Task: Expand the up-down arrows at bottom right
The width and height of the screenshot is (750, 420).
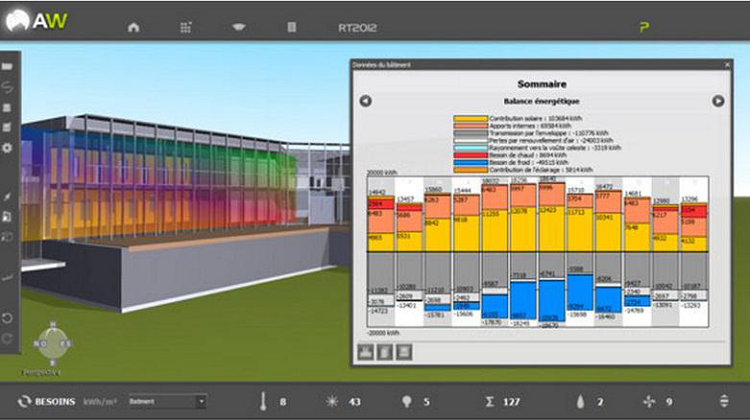Action: (723, 401)
